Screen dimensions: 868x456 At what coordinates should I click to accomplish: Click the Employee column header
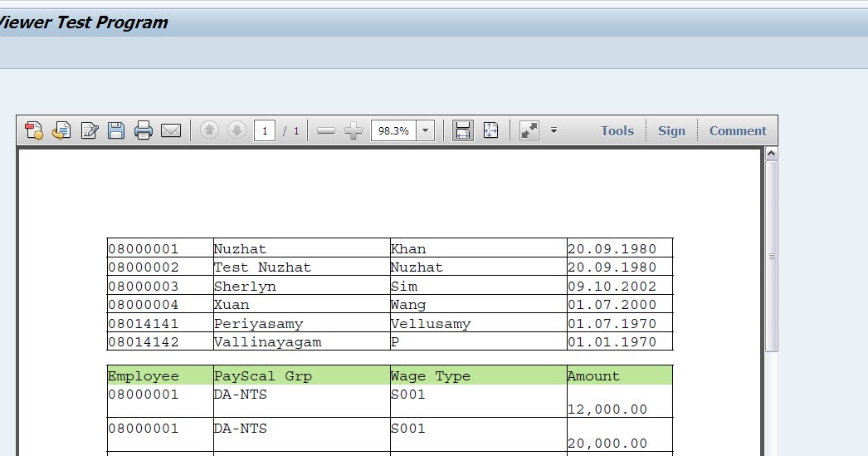pyautogui.click(x=144, y=376)
